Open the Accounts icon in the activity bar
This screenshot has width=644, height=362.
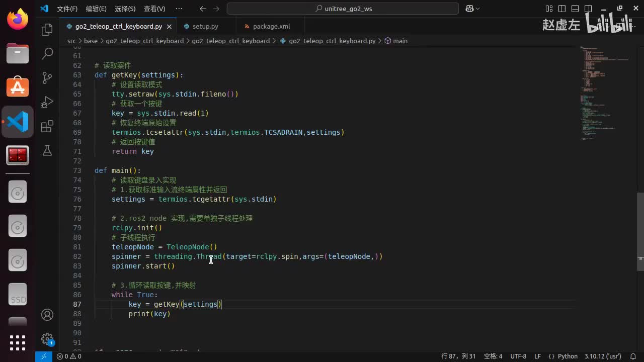pos(47,315)
